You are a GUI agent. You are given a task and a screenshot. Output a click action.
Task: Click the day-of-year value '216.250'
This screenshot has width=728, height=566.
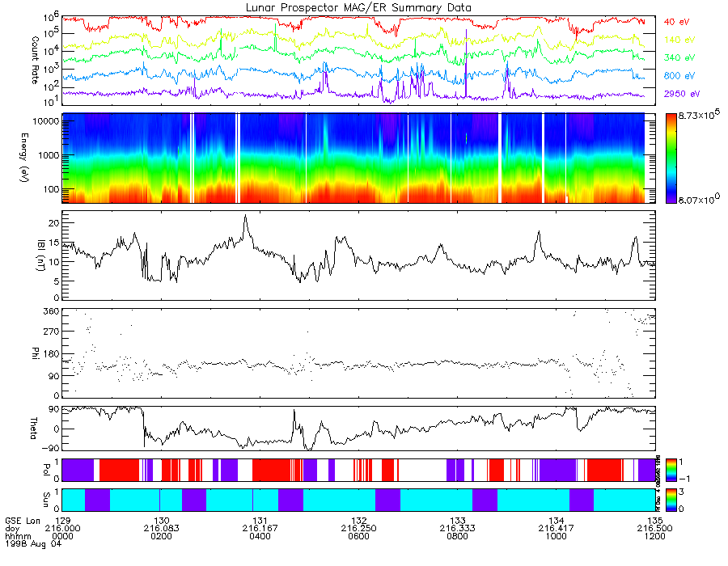coord(359,529)
